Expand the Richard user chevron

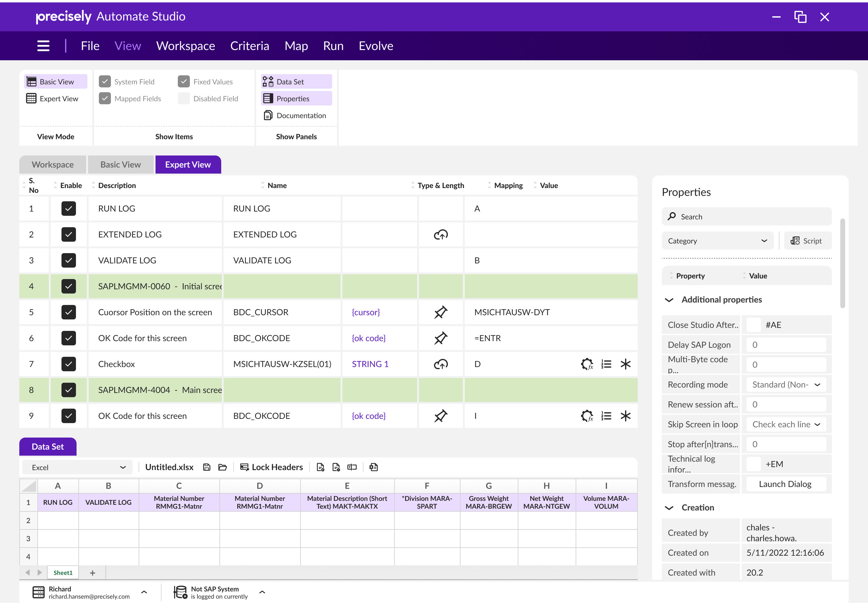tap(144, 592)
